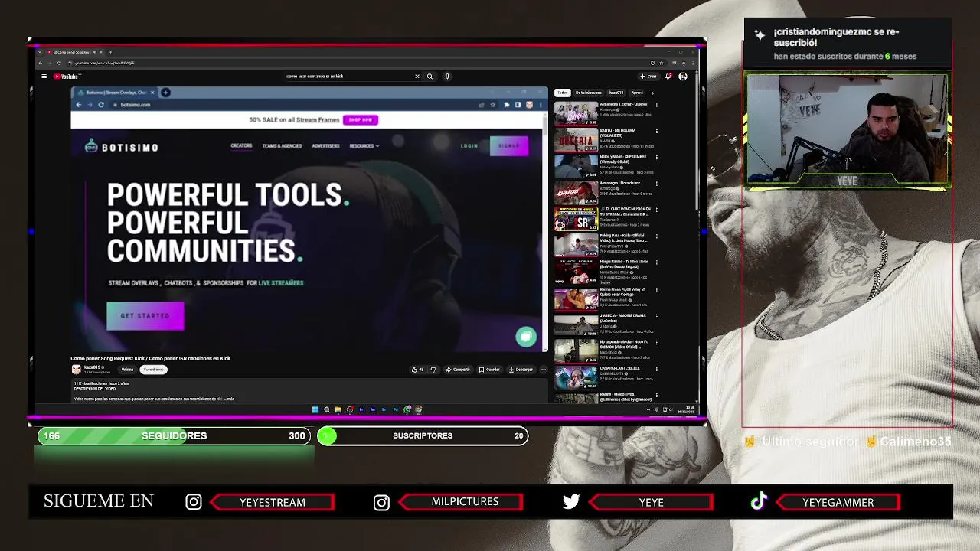Open options menu for Almanegra x Zornyr video

(x=657, y=105)
